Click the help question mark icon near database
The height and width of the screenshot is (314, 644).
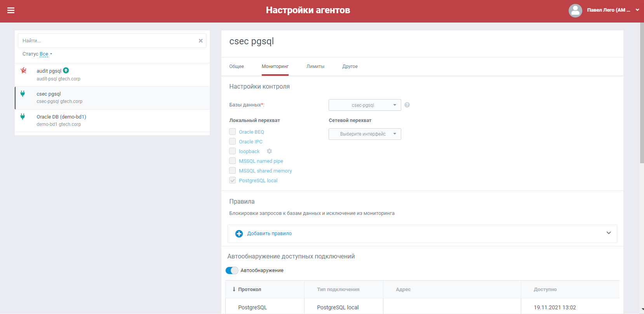tap(407, 105)
